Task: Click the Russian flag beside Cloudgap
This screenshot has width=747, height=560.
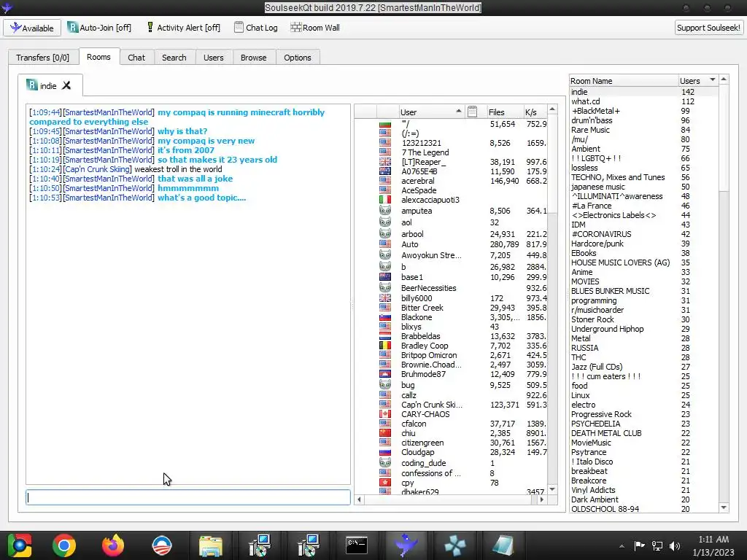Action: [x=385, y=452]
